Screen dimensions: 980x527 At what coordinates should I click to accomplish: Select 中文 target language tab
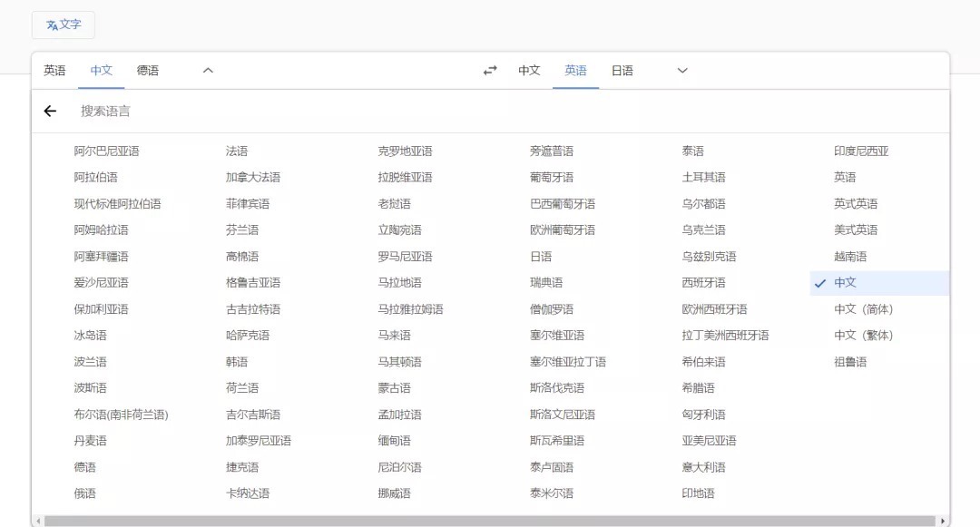[x=529, y=71]
